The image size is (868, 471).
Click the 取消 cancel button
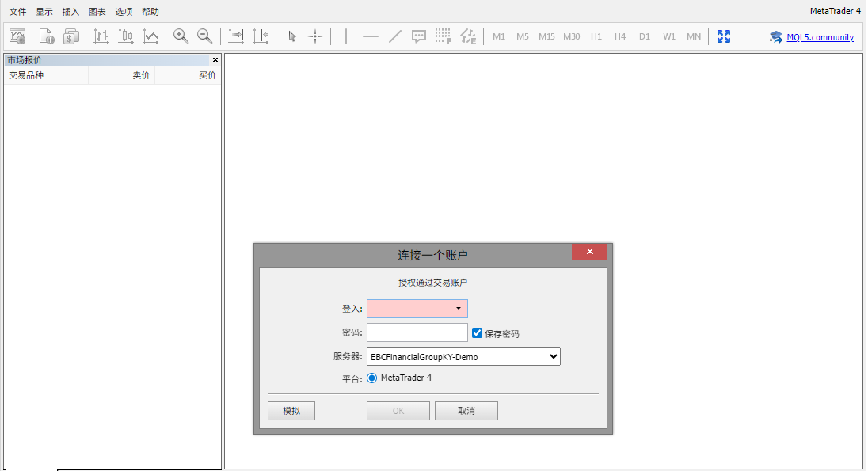[466, 411]
